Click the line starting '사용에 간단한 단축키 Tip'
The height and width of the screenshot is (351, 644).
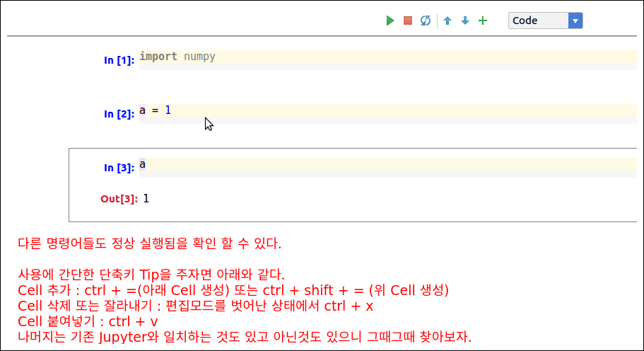coord(151,274)
